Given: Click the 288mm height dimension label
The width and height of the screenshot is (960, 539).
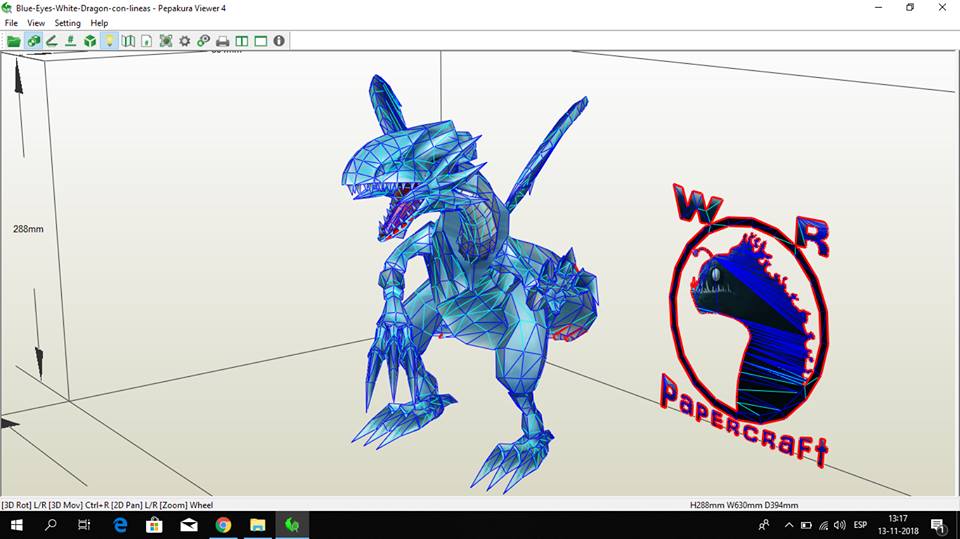Looking at the screenshot, I should tap(28, 229).
